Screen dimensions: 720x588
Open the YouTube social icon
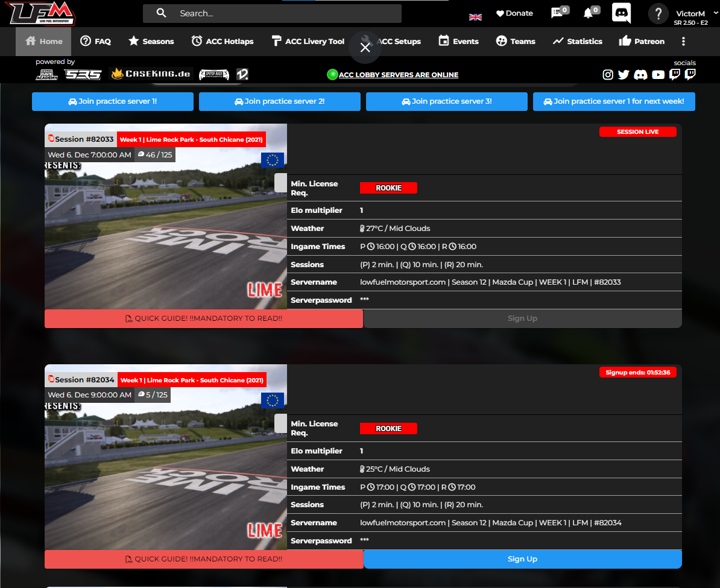point(658,74)
